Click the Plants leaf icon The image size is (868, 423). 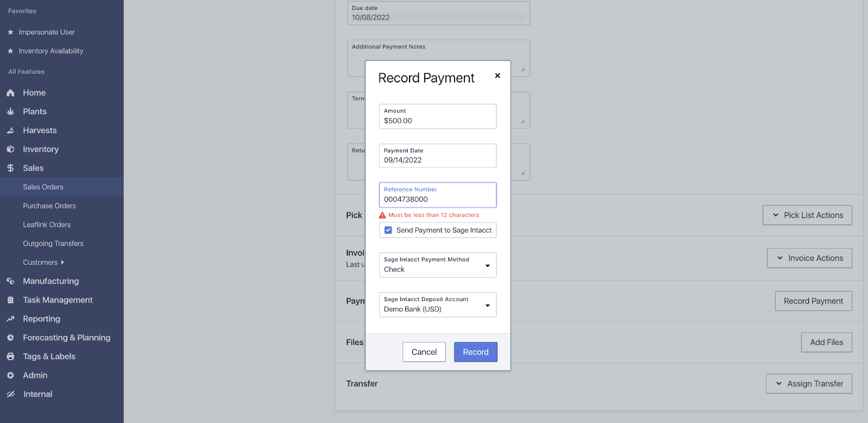click(x=10, y=112)
